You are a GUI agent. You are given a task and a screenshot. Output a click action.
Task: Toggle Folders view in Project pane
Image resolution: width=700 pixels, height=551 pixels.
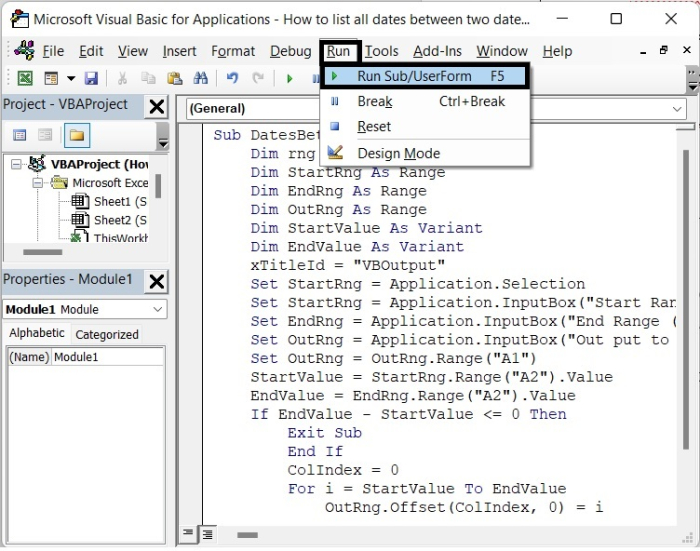[77, 135]
